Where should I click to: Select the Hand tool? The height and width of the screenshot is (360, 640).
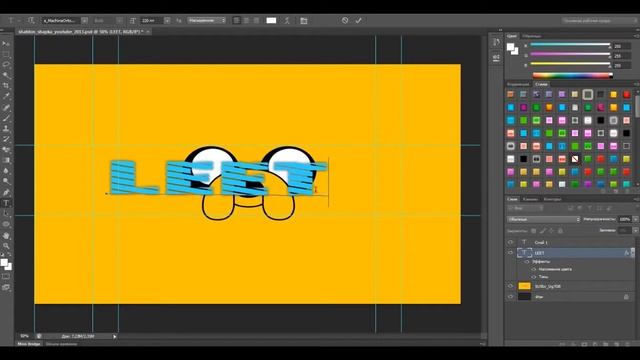point(6,236)
